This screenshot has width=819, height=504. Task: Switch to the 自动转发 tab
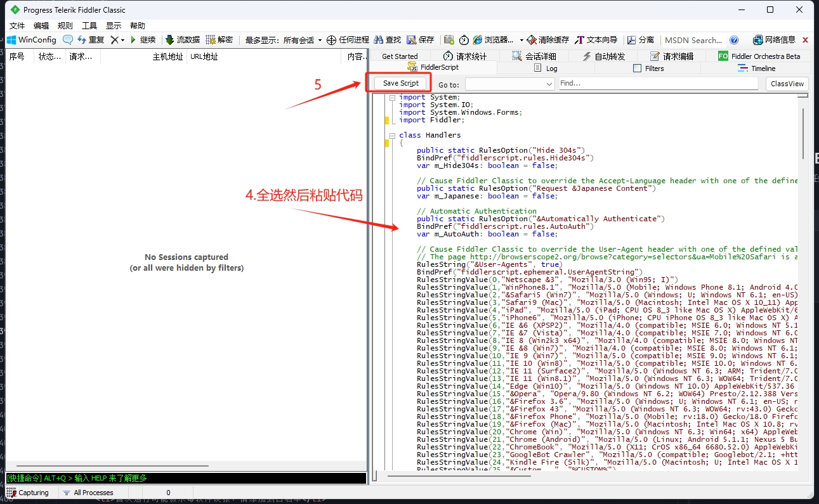tap(604, 56)
